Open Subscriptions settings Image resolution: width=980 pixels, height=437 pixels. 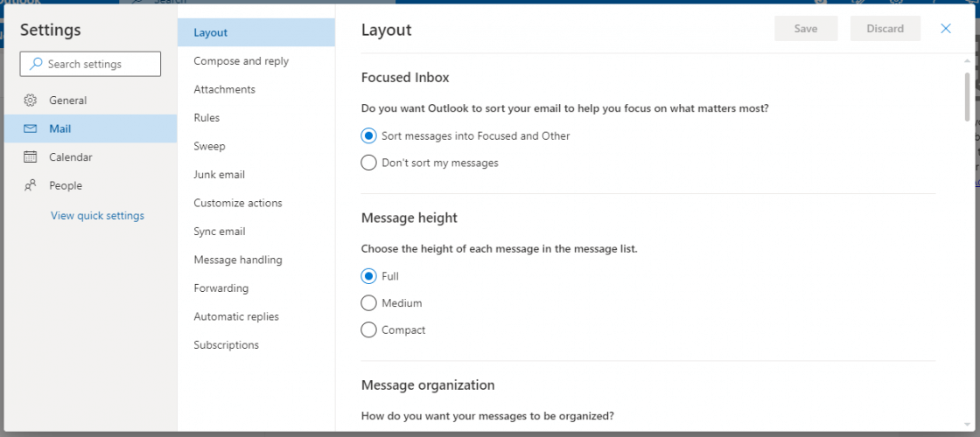256,344
